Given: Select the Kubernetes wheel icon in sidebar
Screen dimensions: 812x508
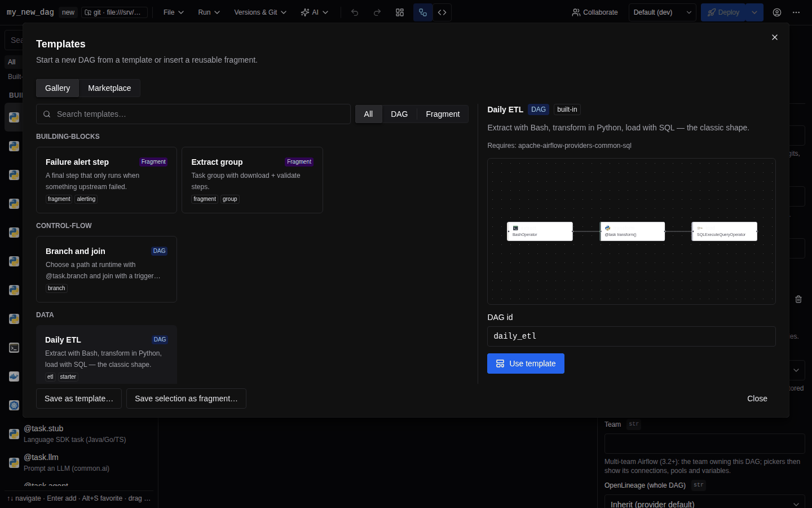Looking at the screenshot, I should [x=14, y=405].
